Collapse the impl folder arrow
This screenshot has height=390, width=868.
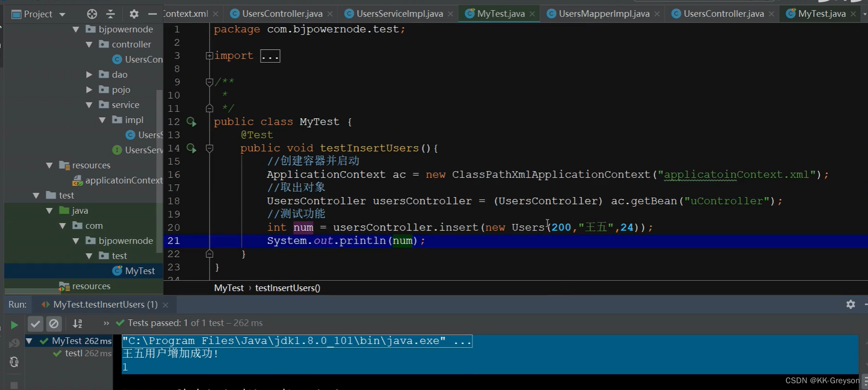pos(102,120)
